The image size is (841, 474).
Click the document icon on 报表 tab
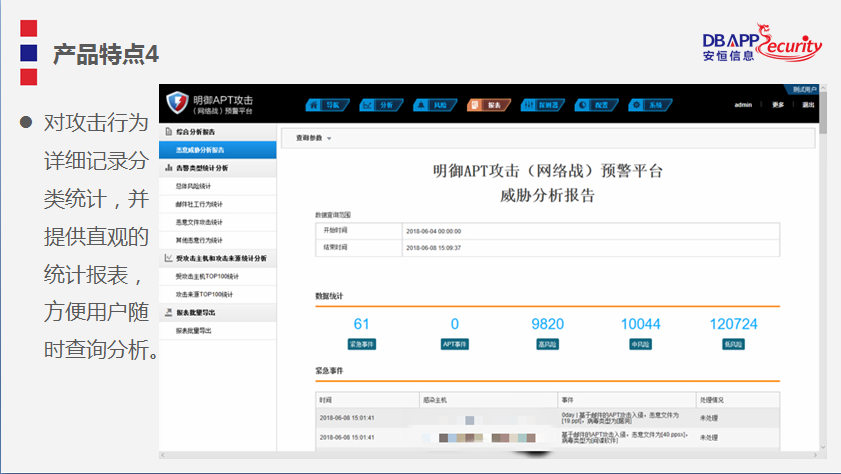coord(475,105)
